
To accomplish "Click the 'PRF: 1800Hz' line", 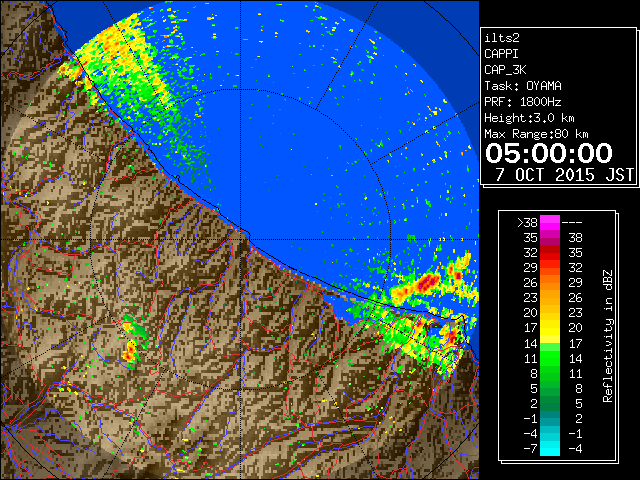I will (x=523, y=102).
